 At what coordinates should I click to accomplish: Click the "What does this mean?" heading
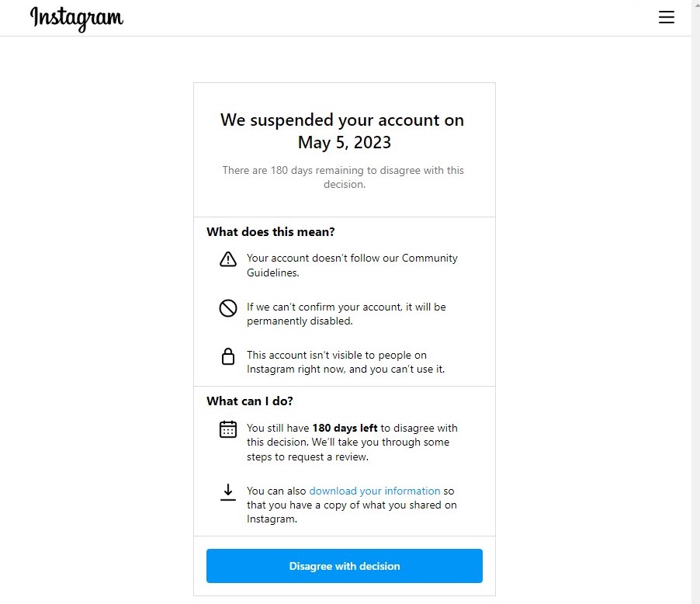coord(271,231)
